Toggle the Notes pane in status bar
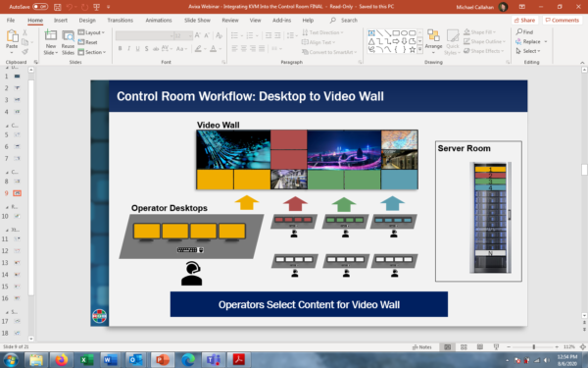 point(422,347)
